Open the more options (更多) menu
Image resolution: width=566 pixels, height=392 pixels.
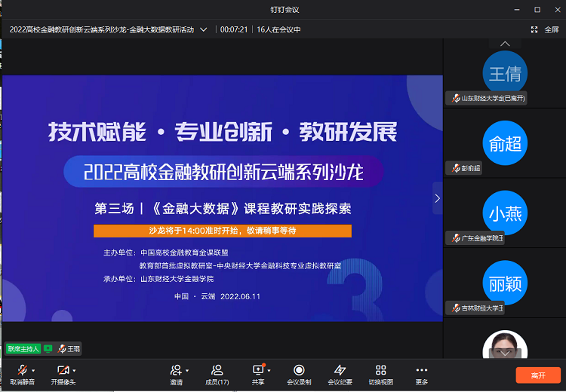click(x=421, y=374)
